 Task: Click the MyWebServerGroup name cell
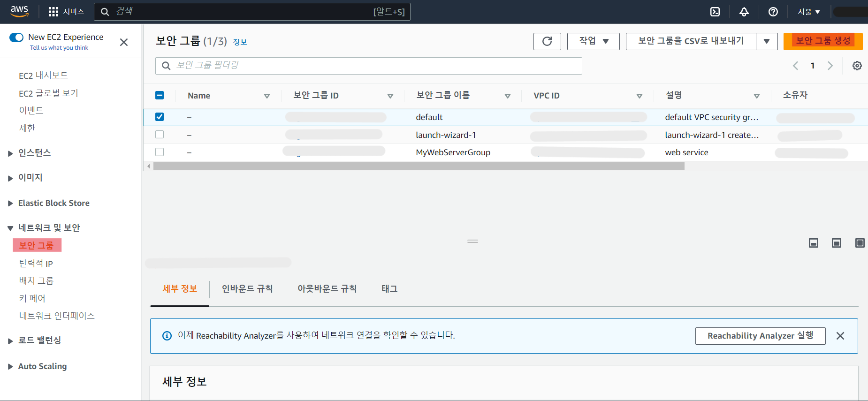[x=453, y=152]
